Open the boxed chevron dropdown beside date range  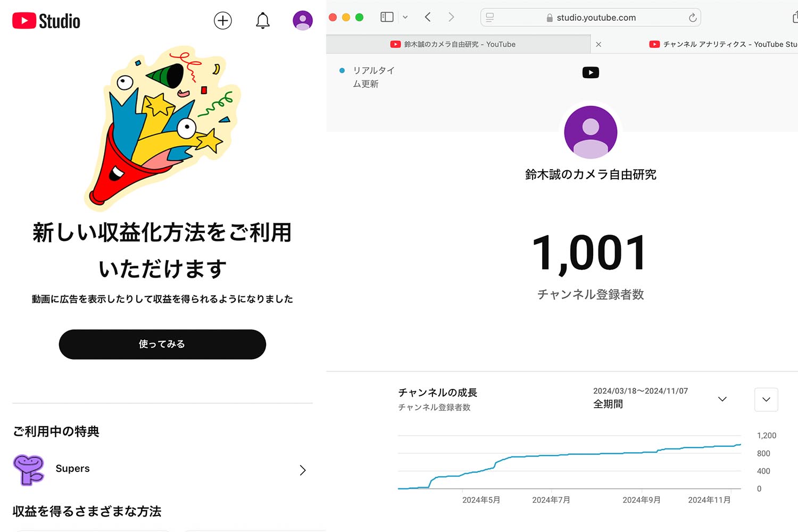(766, 400)
